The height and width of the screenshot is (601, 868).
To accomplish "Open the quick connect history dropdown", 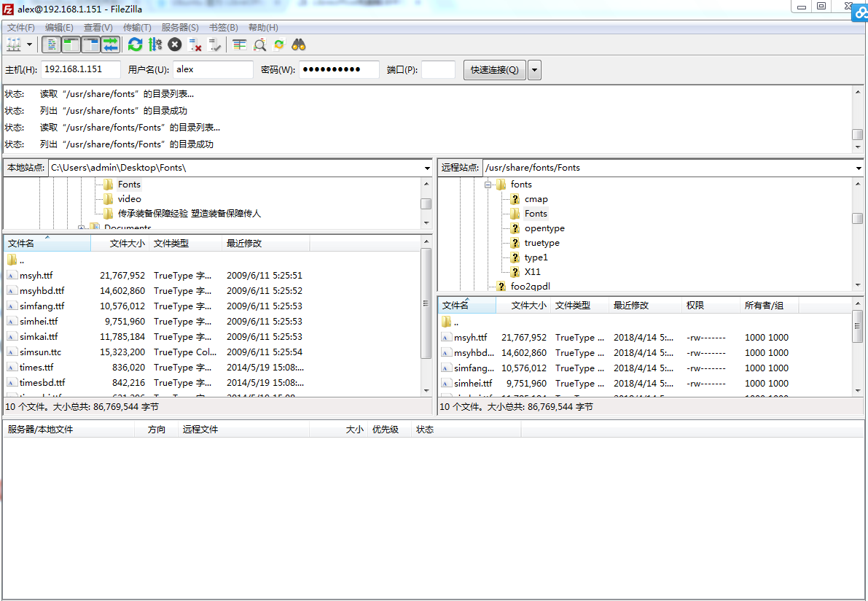I will tap(534, 70).
